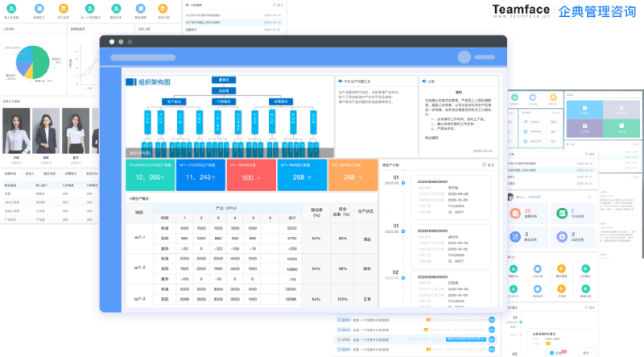Click the orange publish announcement icon
This screenshot has width=644, height=357.
163,7
